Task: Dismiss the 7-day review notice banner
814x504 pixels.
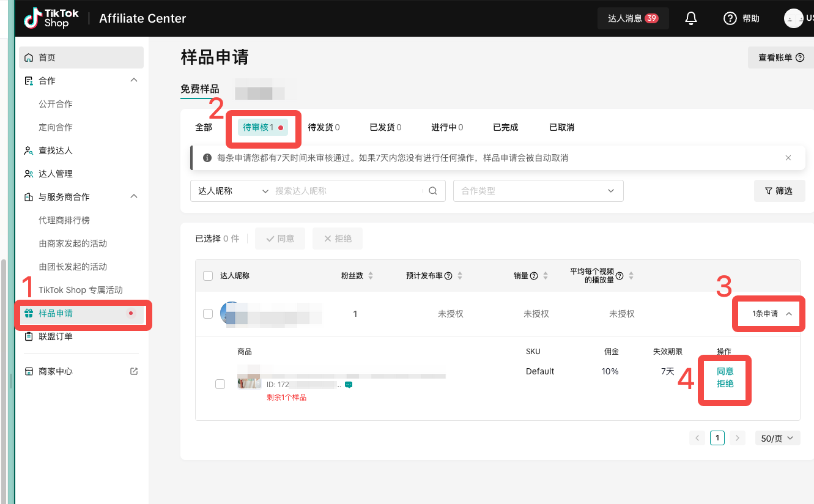Action: pos(788,158)
